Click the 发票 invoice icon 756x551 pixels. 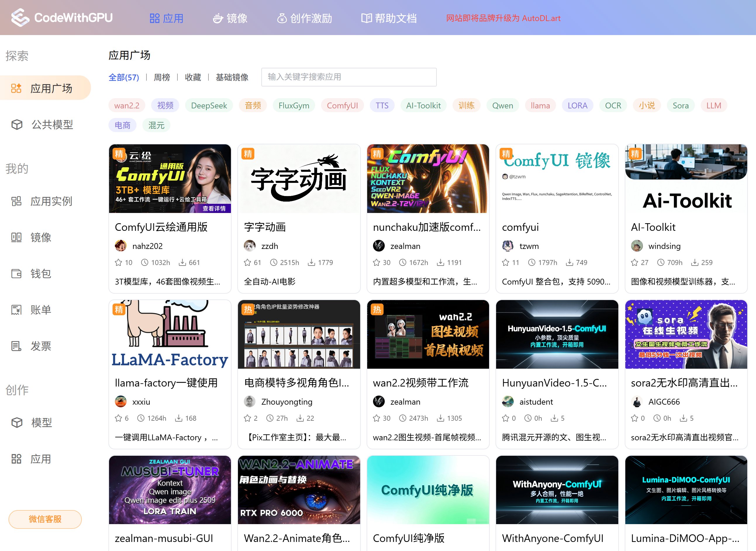[x=16, y=346]
